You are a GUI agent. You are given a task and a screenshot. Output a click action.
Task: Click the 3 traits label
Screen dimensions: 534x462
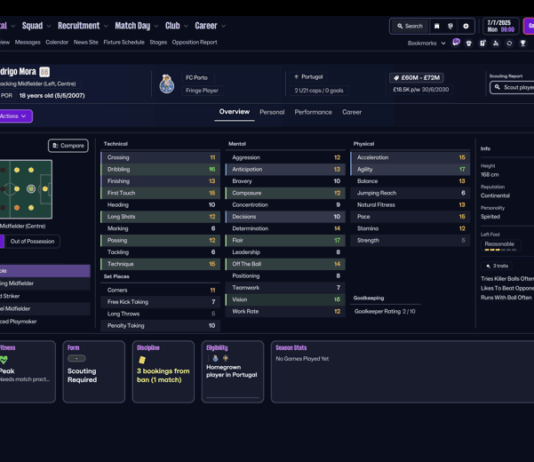501,266
